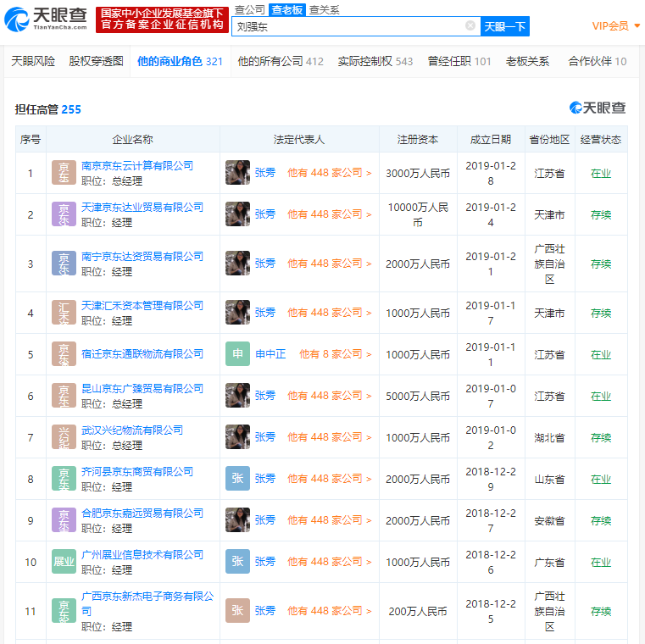Open the 实际控制权 543 tab

pos(375,61)
